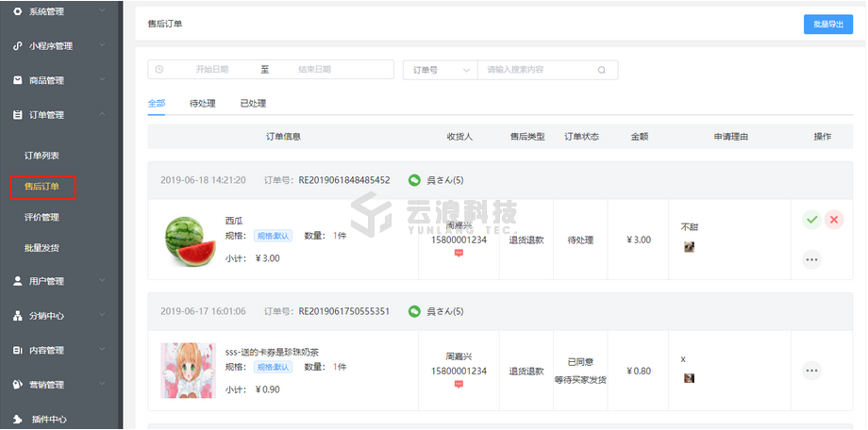Reject the watermelon refund with red X
This screenshot has width=868, height=430.
834,220
